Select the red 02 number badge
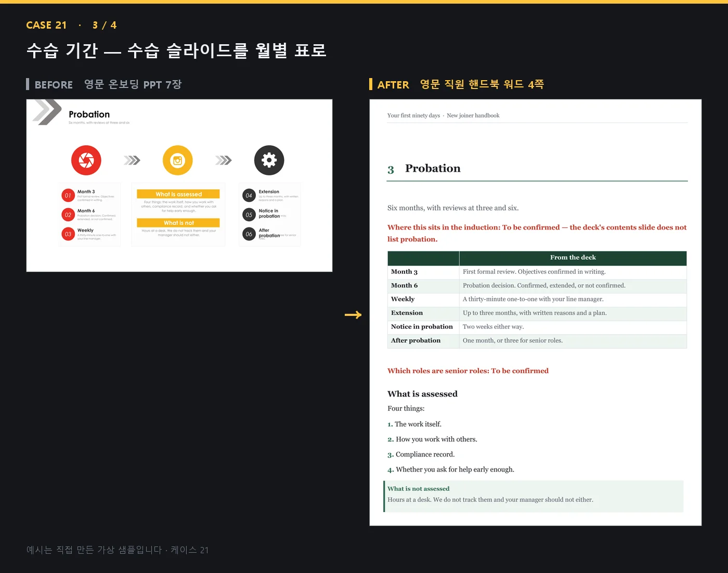The image size is (728, 573). coord(68,215)
